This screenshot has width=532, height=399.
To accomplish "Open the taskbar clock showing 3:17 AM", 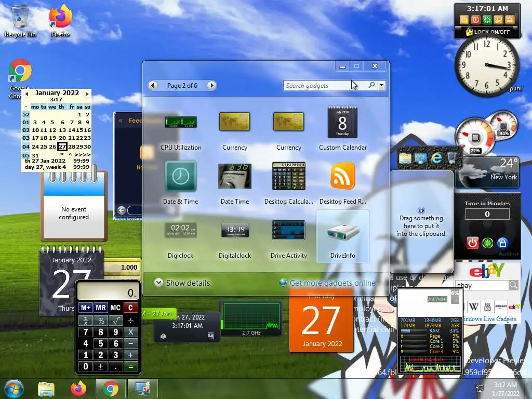I will pos(506,389).
